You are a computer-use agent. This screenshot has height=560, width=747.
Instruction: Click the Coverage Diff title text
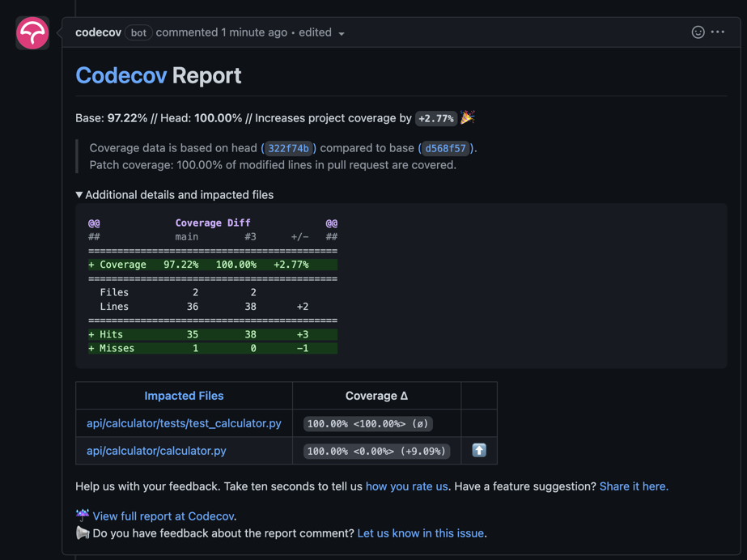(x=213, y=223)
